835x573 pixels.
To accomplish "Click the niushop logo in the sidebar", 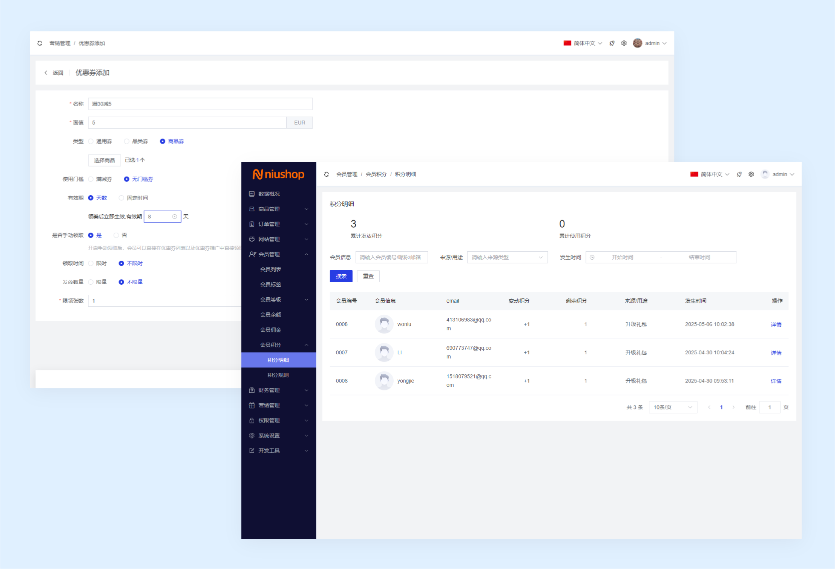I will [x=278, y=173].
